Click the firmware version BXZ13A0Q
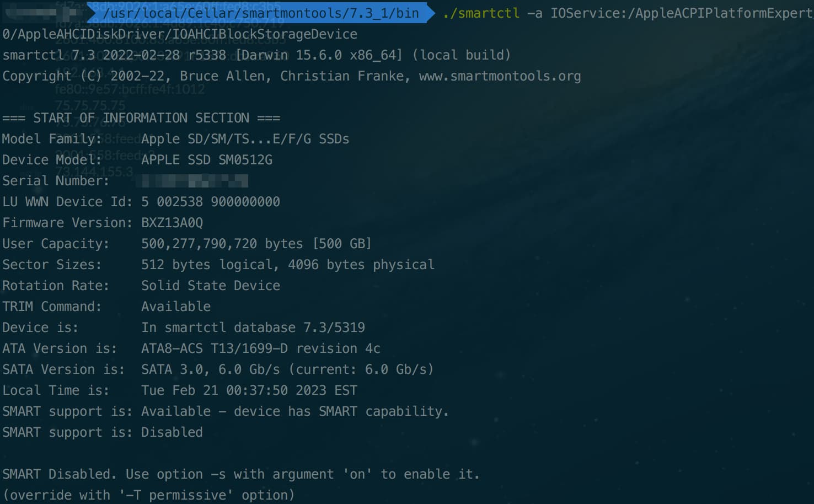The height and width of the screenshot is (504, 814). click(172, 223)
